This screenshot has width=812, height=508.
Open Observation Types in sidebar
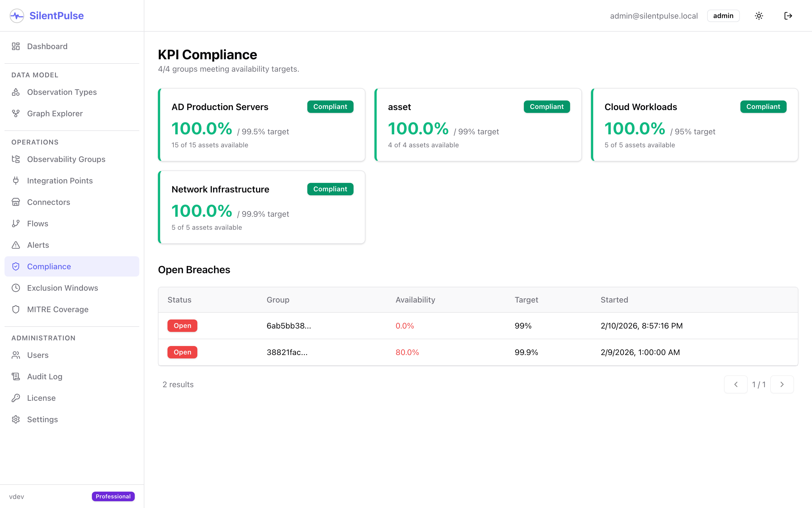pos(72,92)
